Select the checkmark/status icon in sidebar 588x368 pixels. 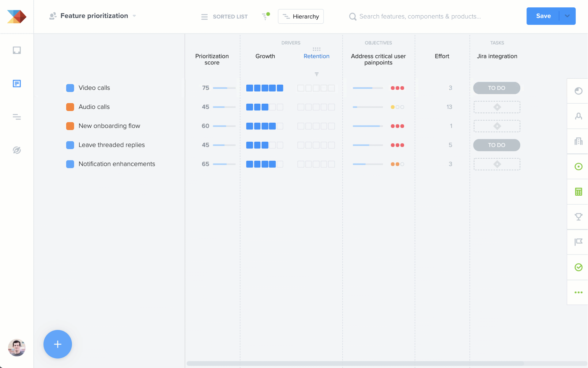click(578, 267)
